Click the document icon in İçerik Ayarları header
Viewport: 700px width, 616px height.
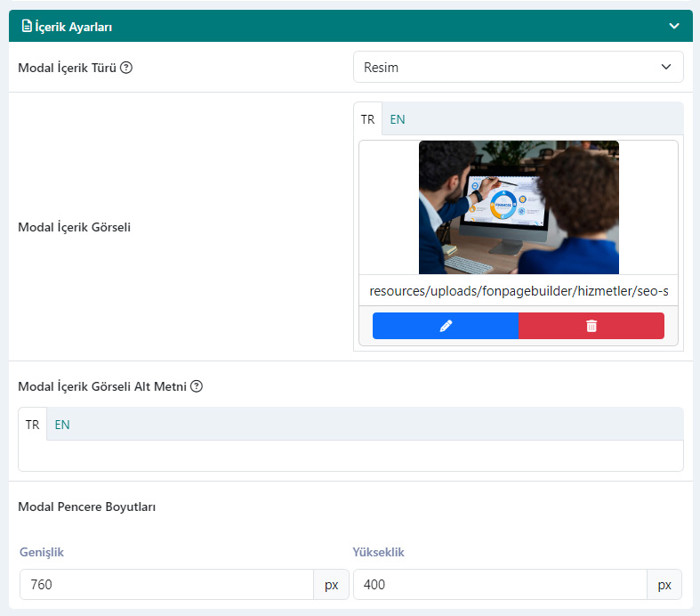click(27, 27)
